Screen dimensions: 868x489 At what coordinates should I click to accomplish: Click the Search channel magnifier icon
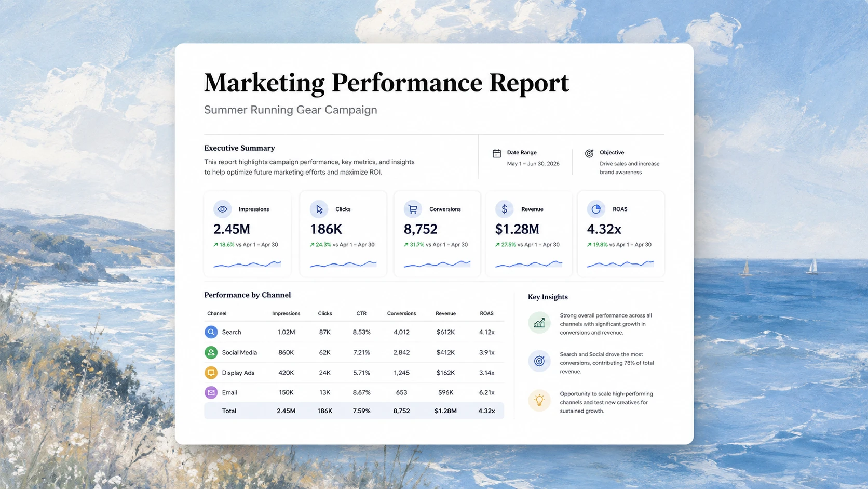(211, 332)
